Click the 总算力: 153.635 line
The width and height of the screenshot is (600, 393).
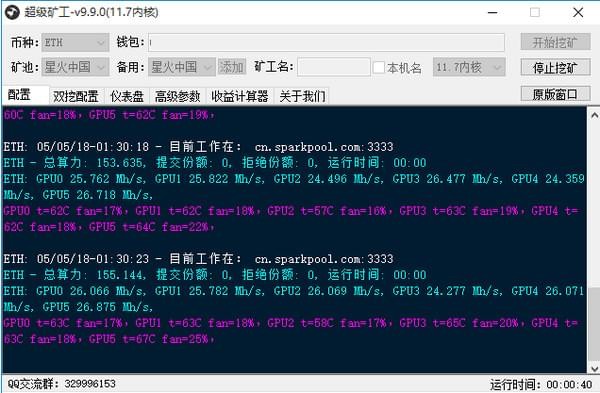coord(215,163)
